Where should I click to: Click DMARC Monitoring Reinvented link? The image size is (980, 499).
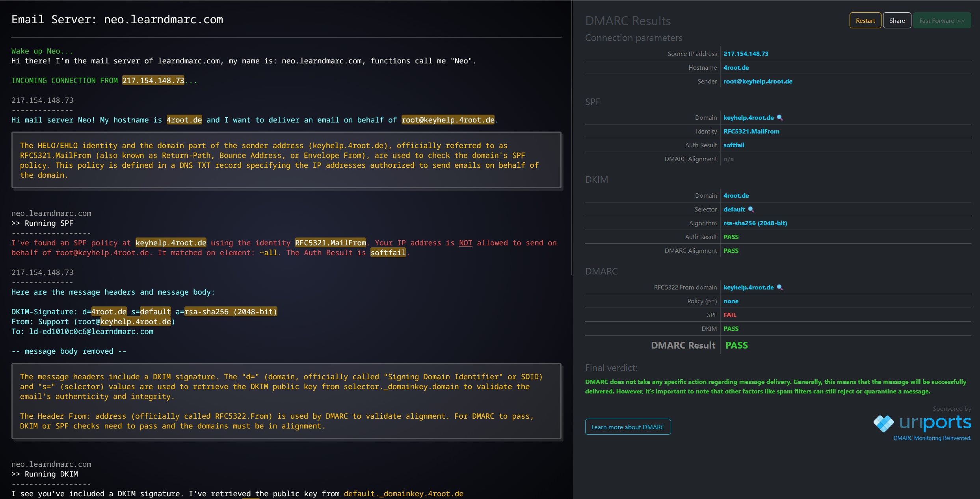[932, 438]
